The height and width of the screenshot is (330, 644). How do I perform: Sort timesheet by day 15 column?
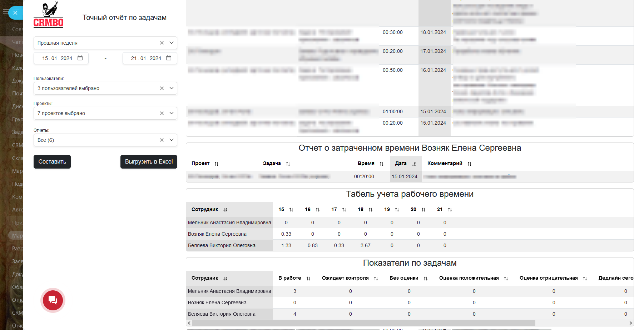point(291,210)
